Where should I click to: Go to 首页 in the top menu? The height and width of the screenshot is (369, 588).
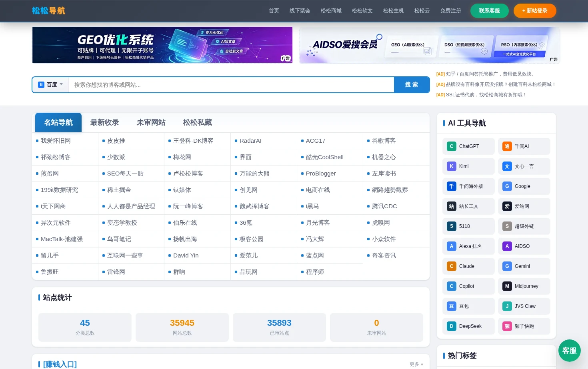274,11
